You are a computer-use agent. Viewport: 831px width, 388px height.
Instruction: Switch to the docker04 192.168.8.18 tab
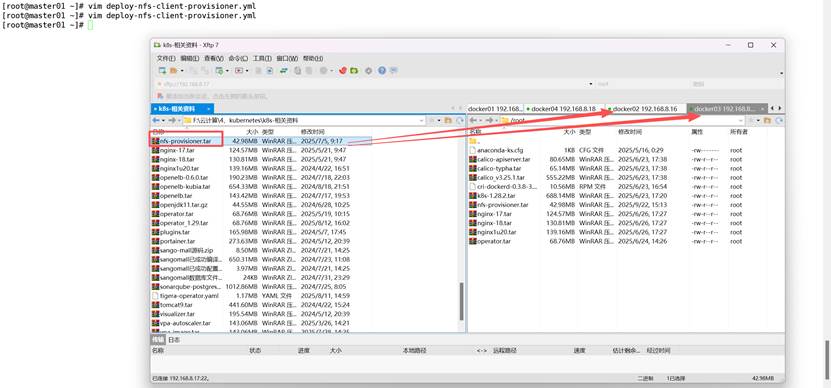(564, 109)
